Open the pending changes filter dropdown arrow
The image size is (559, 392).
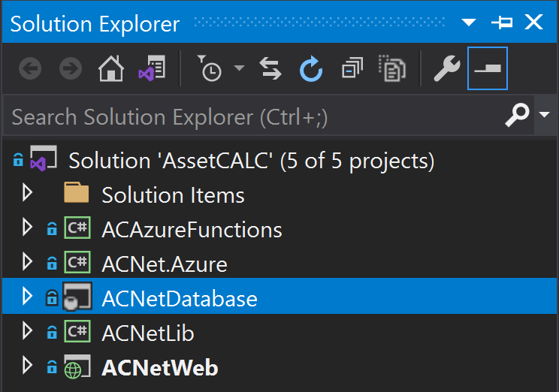coord(239,68)
